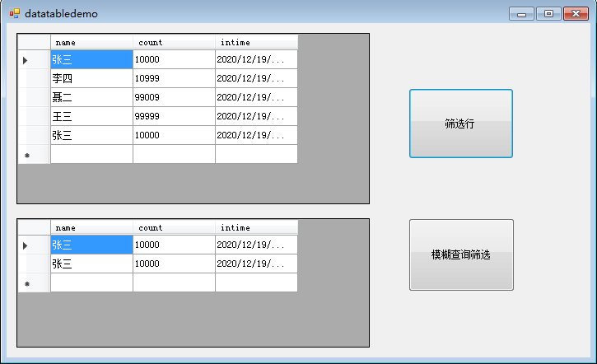
Task: Select intime cell in highlighted top grid row
Action: [256, 59]
